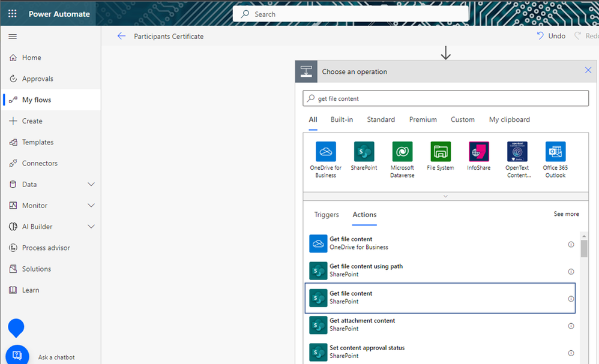Close the Choose an operation panel

tap(588, 70)
